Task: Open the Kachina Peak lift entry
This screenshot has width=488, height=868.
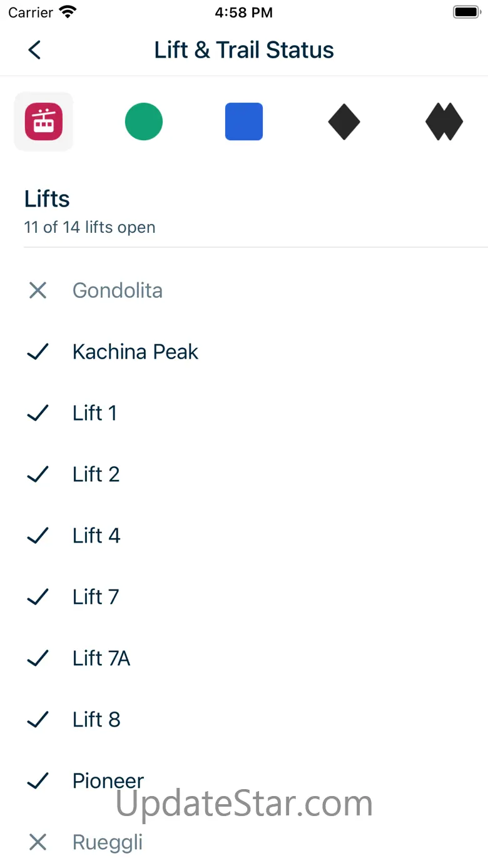Action: (x=244, y=352)
